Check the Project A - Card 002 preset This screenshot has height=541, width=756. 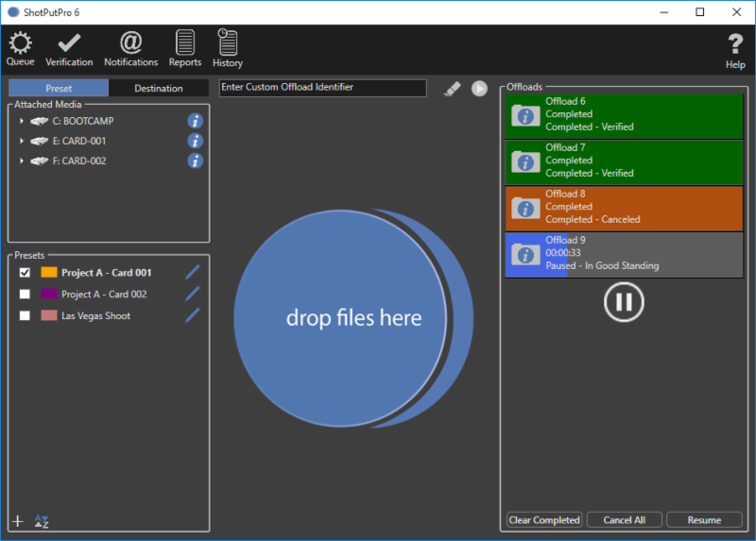pos(25,295)
